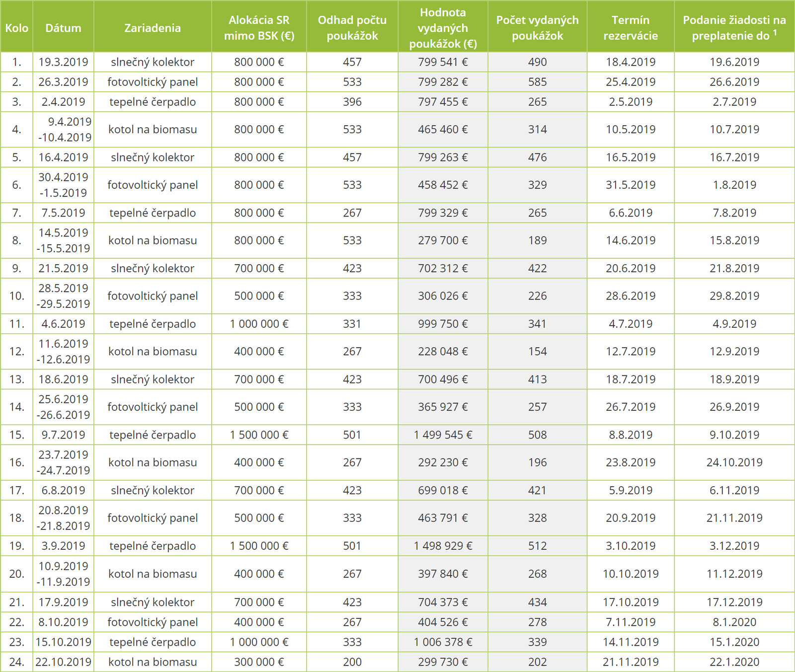Select the deadline '16.7.2019'
The height and width of the screenshot is (672, 795).
734,157
